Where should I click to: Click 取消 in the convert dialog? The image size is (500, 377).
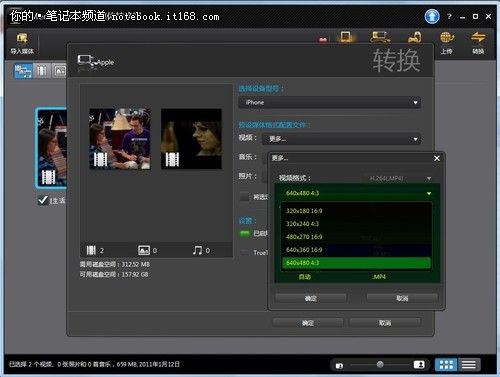(385, 323)
